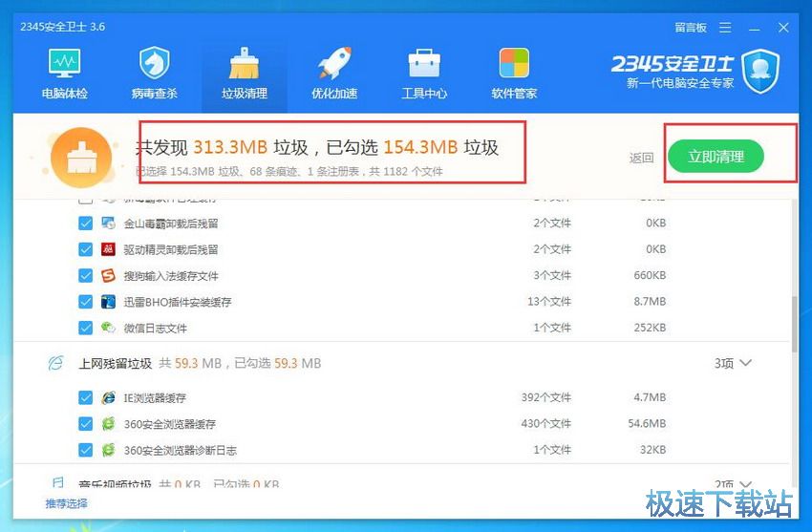Uncheck IE浏览器缓存 checkbox
This screenshot has width=812, height=532.
(x=85, y=397)
